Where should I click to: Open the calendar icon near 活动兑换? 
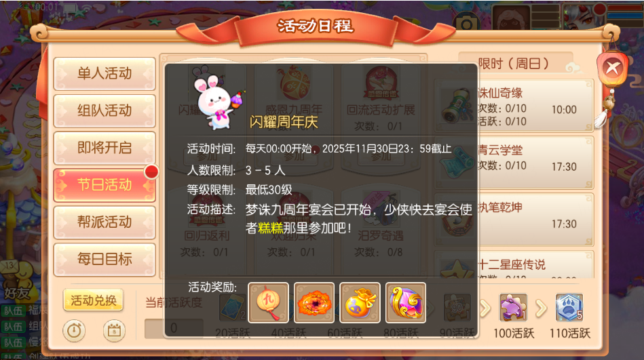114,330
